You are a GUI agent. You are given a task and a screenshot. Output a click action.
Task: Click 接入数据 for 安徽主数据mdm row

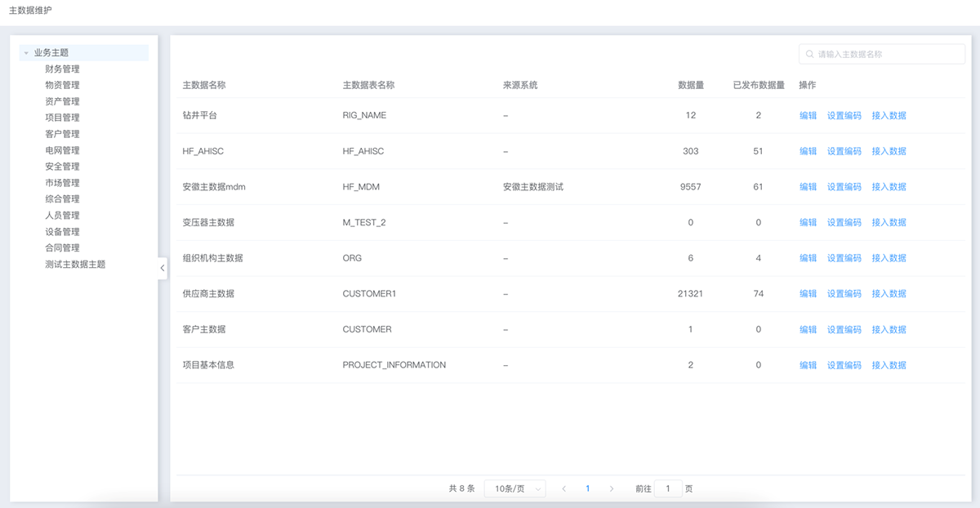[x=889, y=186]
